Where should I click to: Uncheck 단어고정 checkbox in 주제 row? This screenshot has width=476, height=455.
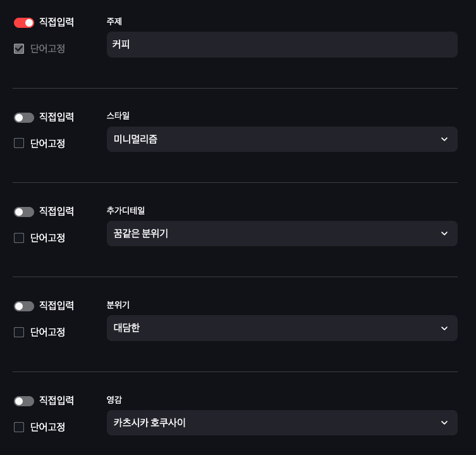pyautogui.click(x=19, y=49)
